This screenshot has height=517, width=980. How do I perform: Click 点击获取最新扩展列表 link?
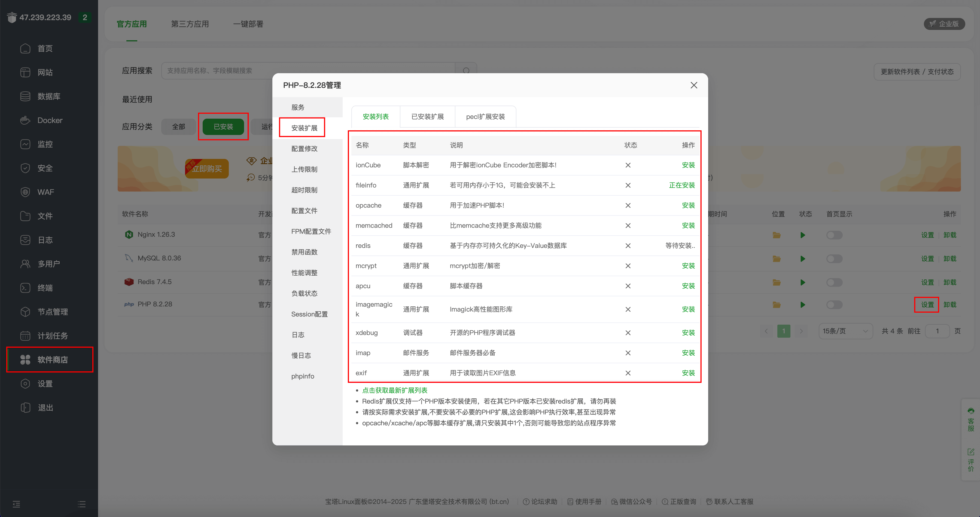pos(394,390)
